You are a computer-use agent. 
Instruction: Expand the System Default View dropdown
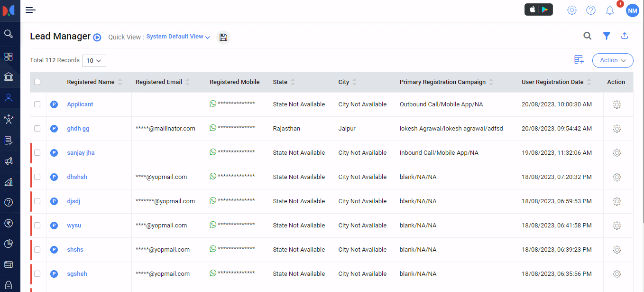pos(179,37)
